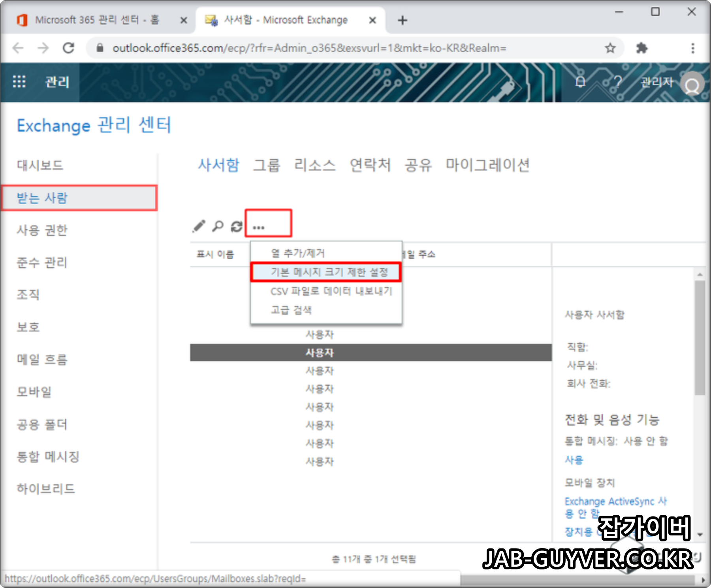Close the 사서함 Microsoft Exchange tab

click(372, 20)
